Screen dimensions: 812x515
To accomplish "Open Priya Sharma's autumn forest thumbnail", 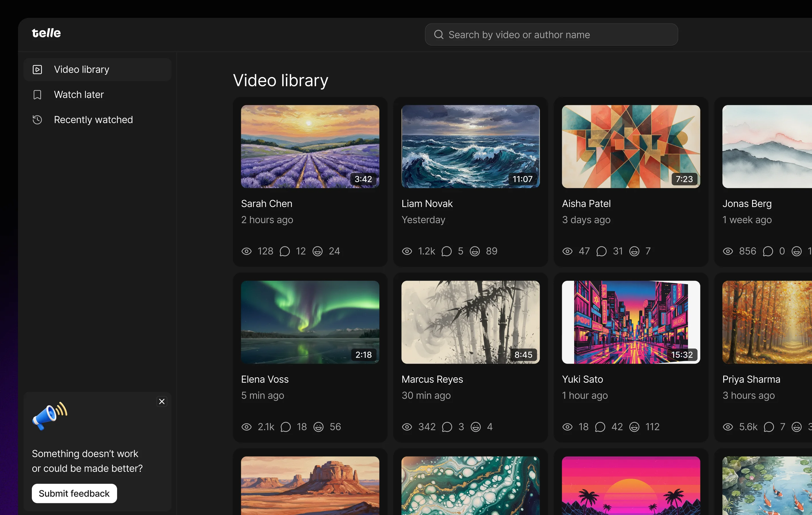I will [x=767, y=322].
